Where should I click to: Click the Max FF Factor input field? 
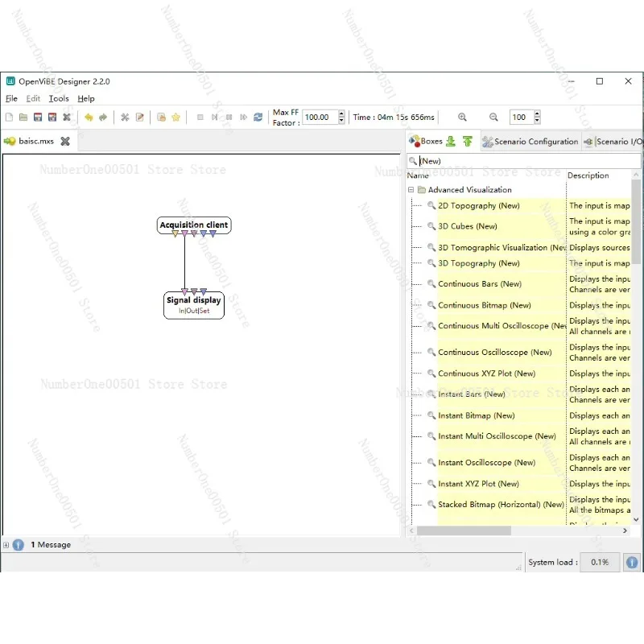320,117
